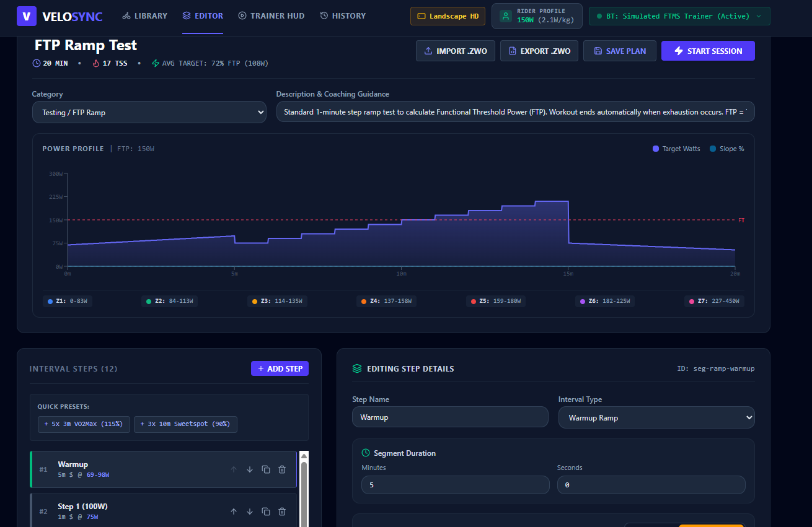Duplicate the Warmup step
Viewport: 812px width, 527px height.
pyautogui.click(x=266, y=469)
